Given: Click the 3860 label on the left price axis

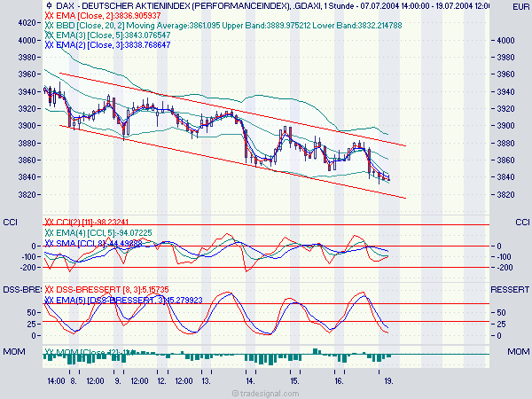Looking at the screenshot, I should [x=27, y=160].
